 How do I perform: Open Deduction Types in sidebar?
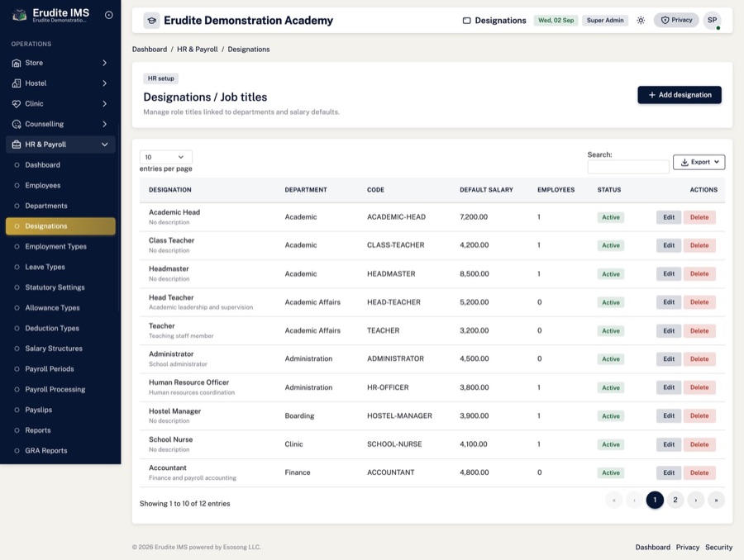(x=60, y=328)
